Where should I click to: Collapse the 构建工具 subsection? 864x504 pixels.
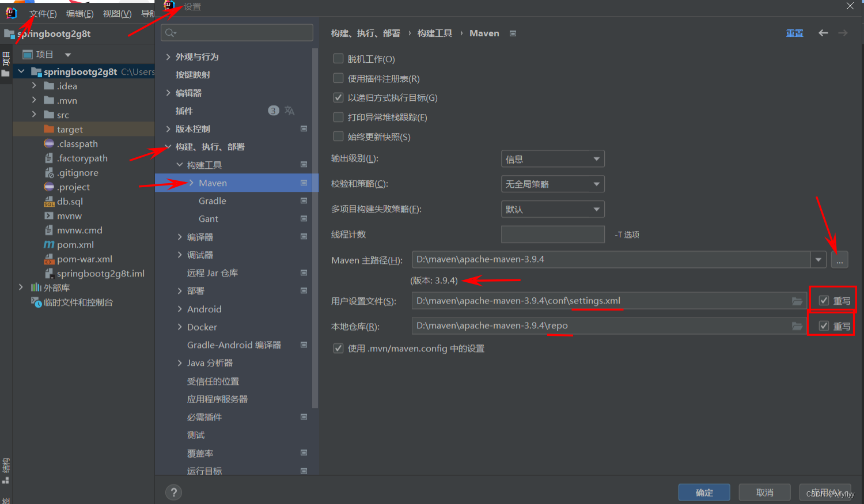pyautogui.click(x=180, y=165)
